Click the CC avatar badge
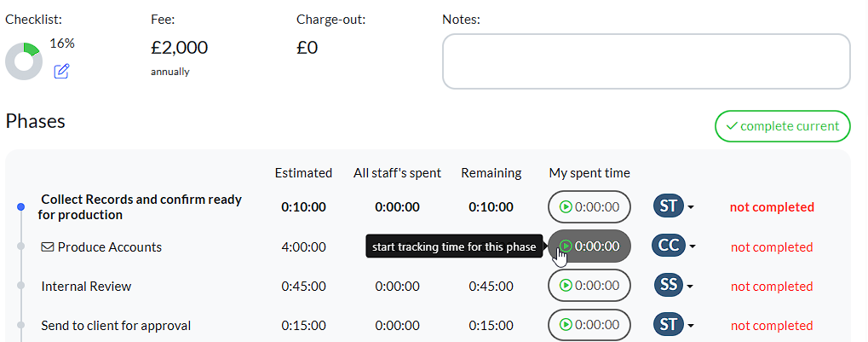This screenshot has width=868, height=342. 669,246
